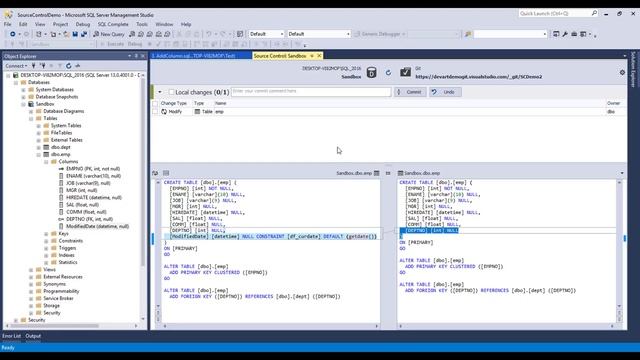Open the Git repository URL link
Image resolution: width=640 pixels, height=360 pixels.
(x=479, y=77)
